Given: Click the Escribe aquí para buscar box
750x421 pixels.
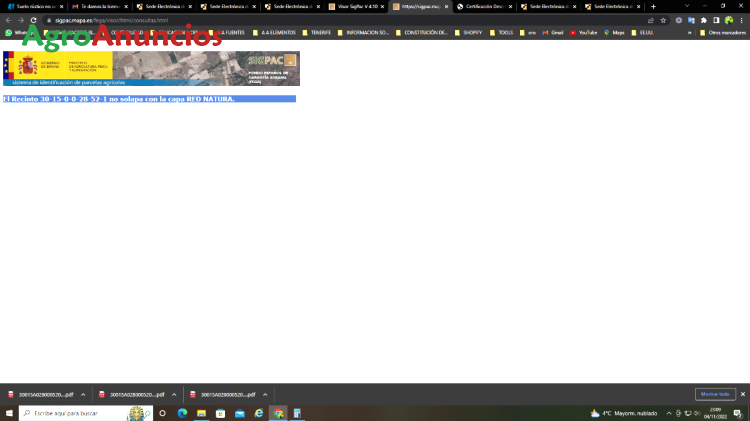Looking at the screenshot, I should (x=86, y=413).
